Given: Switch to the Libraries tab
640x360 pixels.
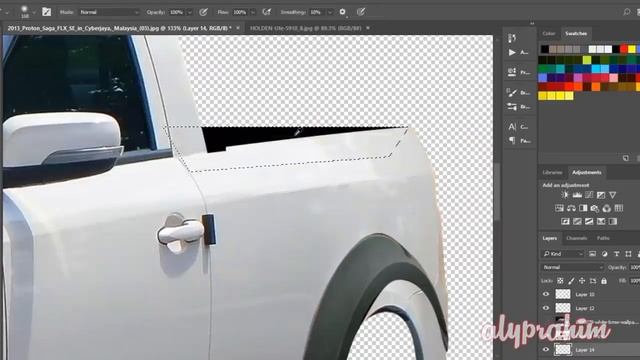Looking at the screenshot, I should [x=552, y=173].
